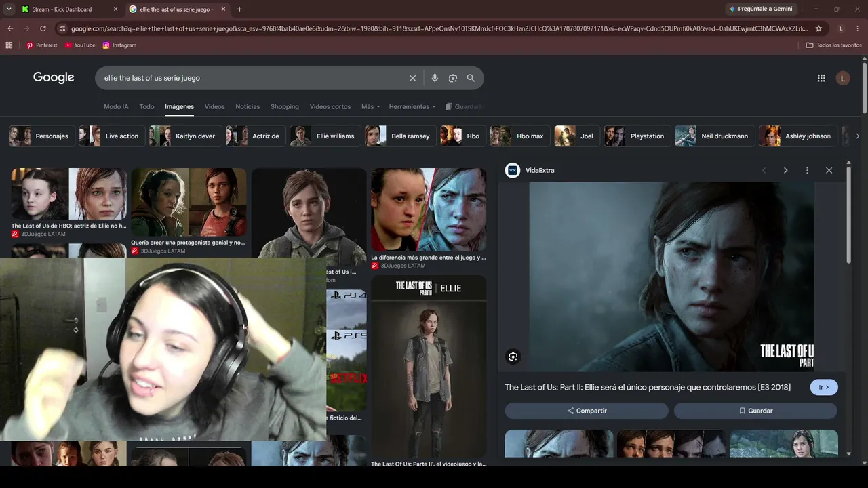Open the Chrome apps grid in the bookmarks bar
The height and width of the screenshot is (488, 868).
pos(9,45)
